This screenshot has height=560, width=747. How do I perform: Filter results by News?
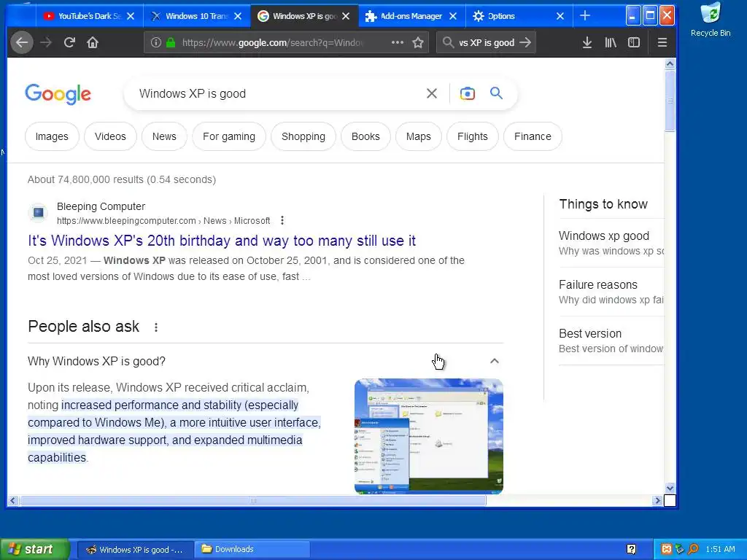tap(164, 136)
